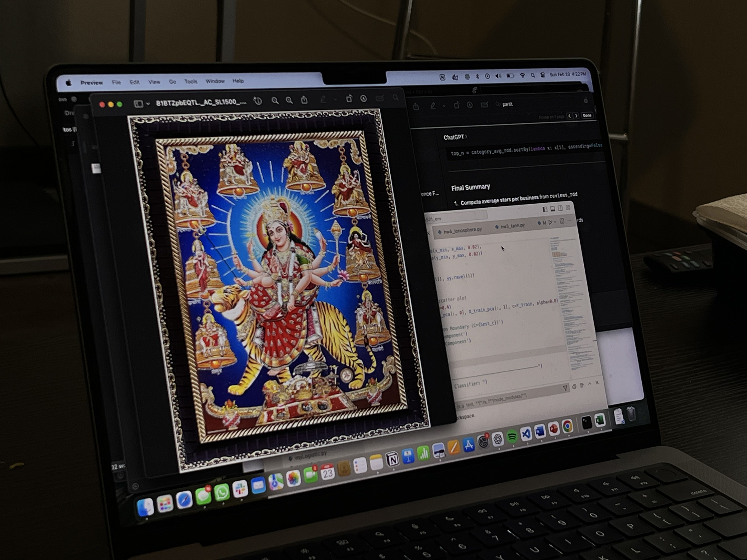Show Markup toolbar in front Preview window
Viewport: 747px width, 560px height.
click(363, 99)
